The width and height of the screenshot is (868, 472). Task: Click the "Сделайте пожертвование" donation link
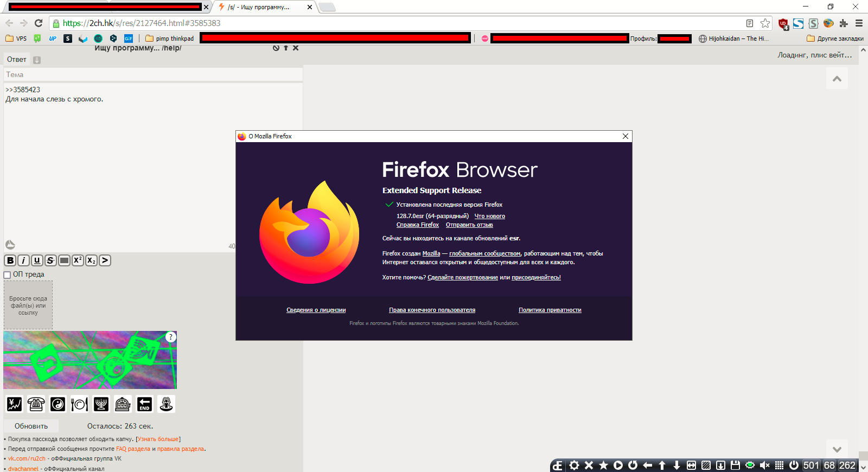click(x=463, y=277)
